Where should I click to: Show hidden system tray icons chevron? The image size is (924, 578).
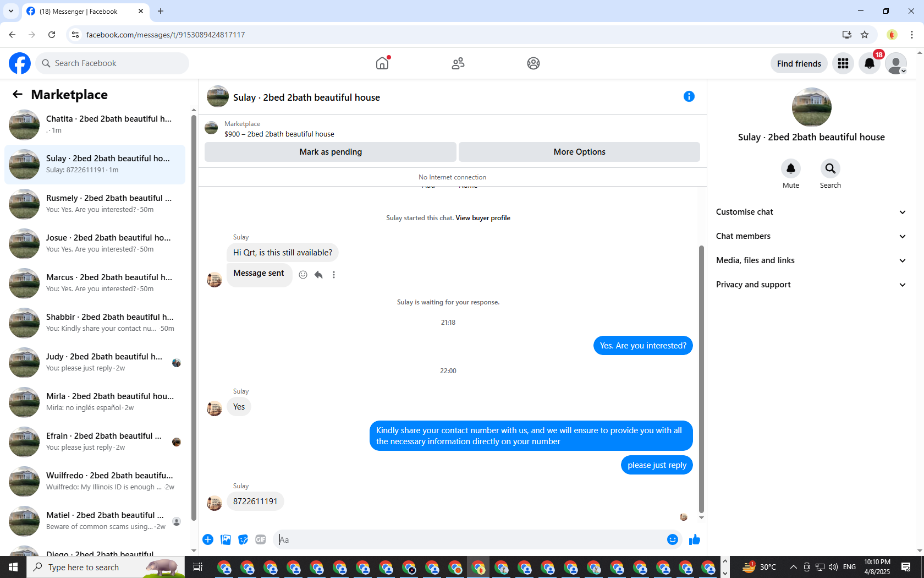tap(793, 567)
